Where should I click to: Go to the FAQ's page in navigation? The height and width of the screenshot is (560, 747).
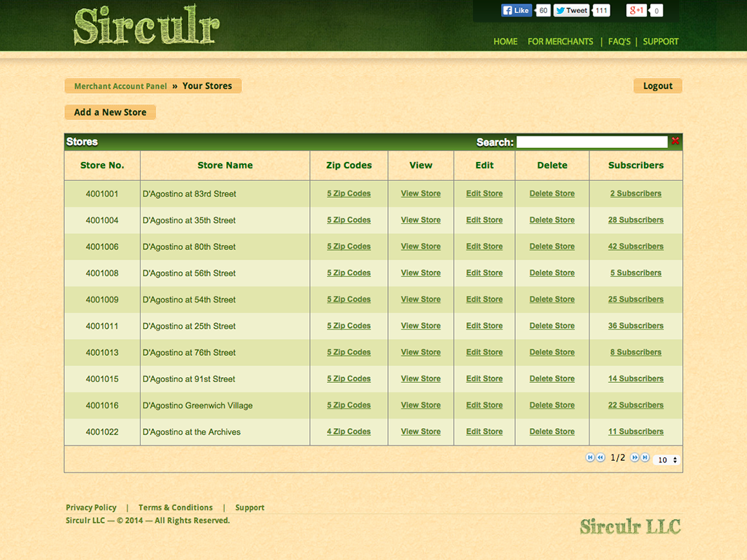click(619, 42)
